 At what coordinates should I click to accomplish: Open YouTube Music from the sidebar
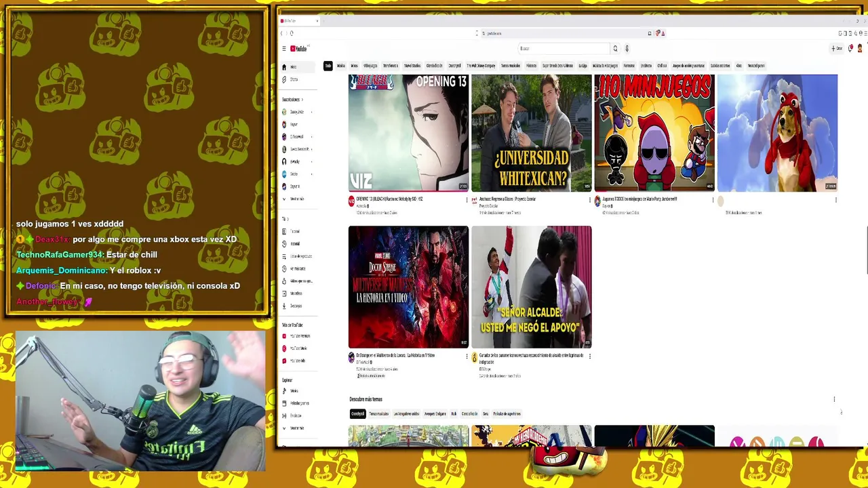[x=298, y=348]
